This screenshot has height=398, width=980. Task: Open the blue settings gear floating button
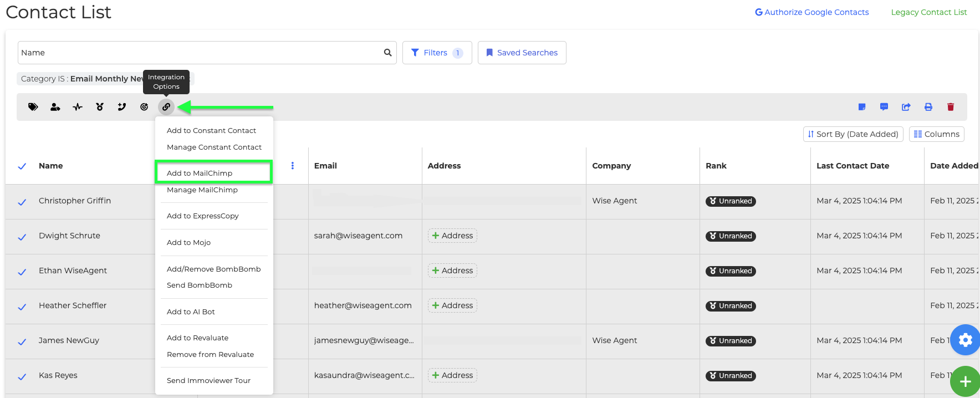click(966, 340)
